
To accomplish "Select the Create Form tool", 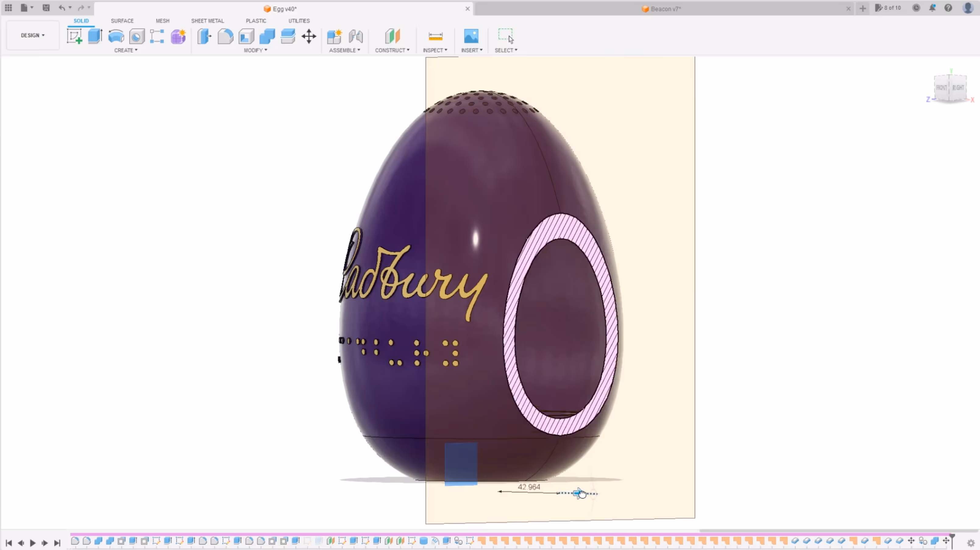I will click(178, 37).
